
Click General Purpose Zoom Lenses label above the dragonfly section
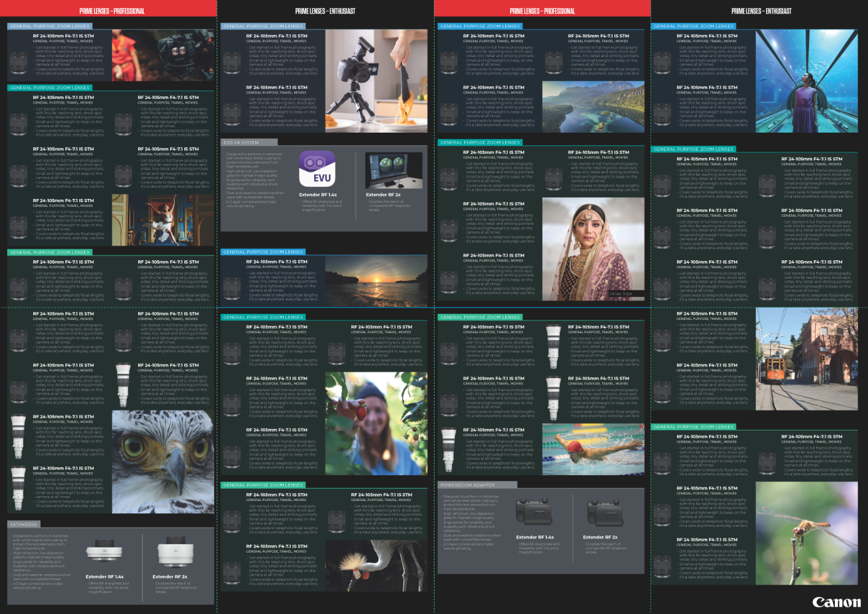coord(694,427)
